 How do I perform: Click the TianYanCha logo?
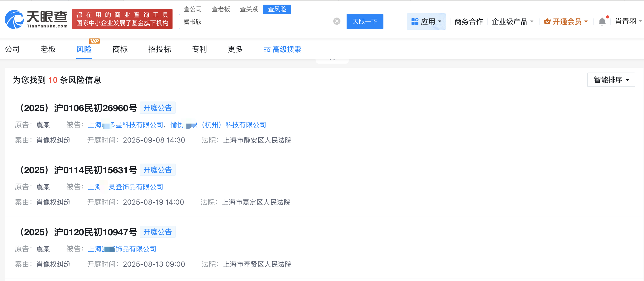tap(36, 19)
